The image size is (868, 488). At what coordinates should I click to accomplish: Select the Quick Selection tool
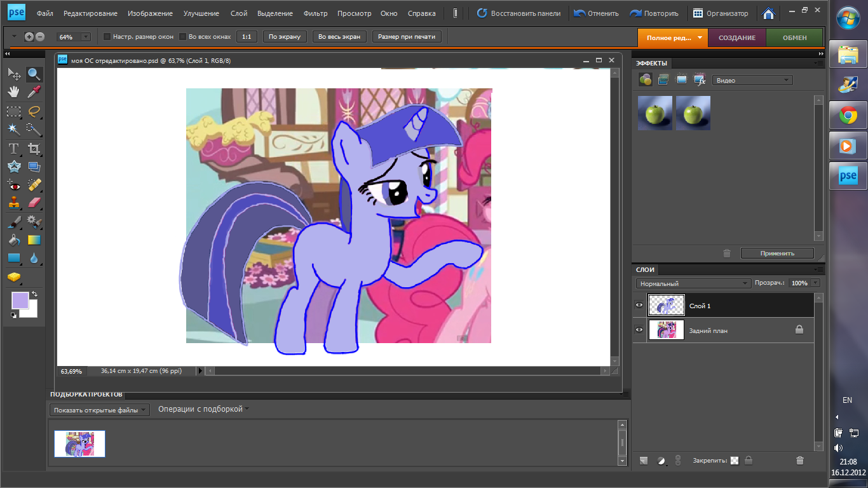click(34, 130)
